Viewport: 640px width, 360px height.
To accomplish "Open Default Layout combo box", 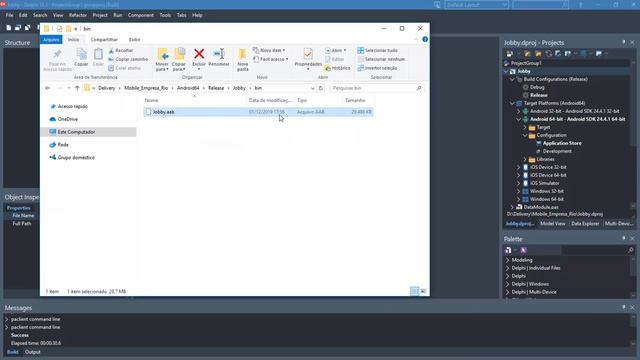I will 476,5.
